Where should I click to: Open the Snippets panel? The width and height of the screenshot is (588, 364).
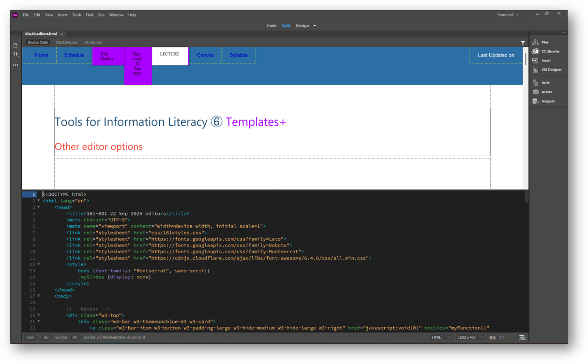547,101
